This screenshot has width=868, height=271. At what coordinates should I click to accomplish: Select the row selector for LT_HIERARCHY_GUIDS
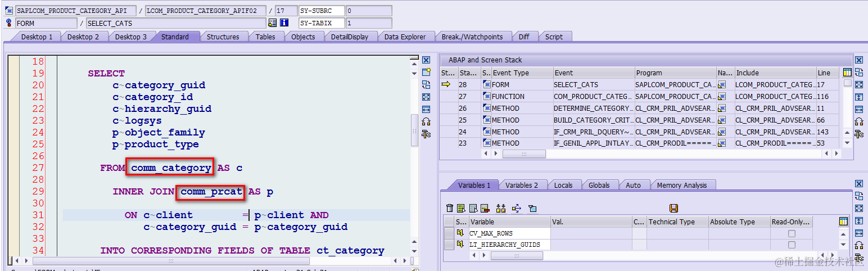click(x=449, y=245)
